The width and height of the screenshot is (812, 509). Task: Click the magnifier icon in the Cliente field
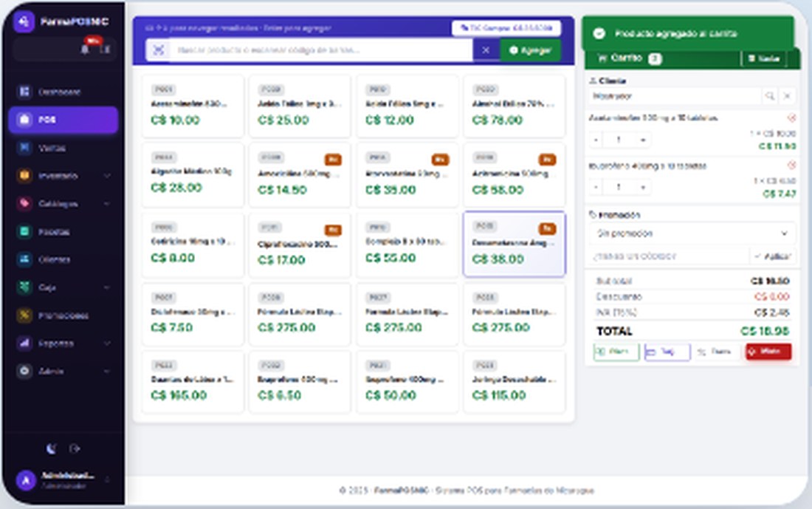pos(769,96)
